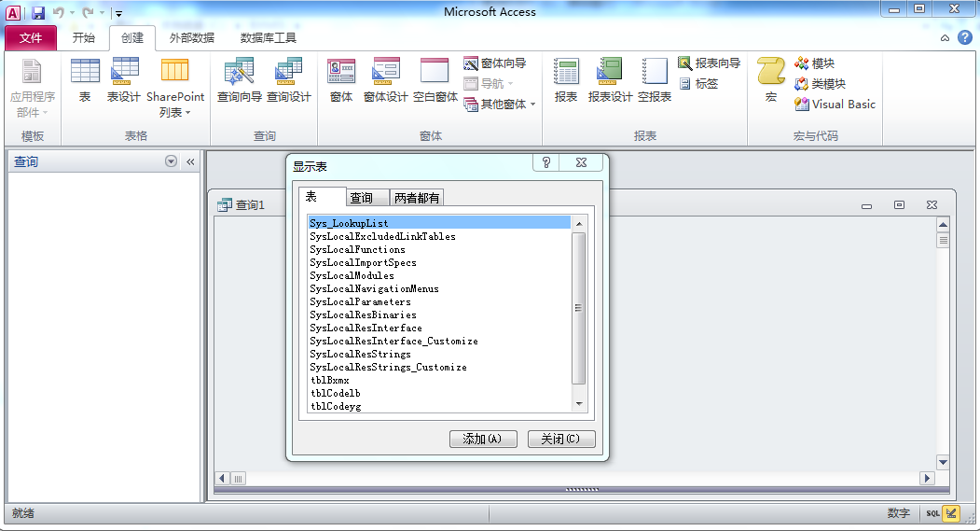Close the 显示表 dialog with X

pos(581,162)
